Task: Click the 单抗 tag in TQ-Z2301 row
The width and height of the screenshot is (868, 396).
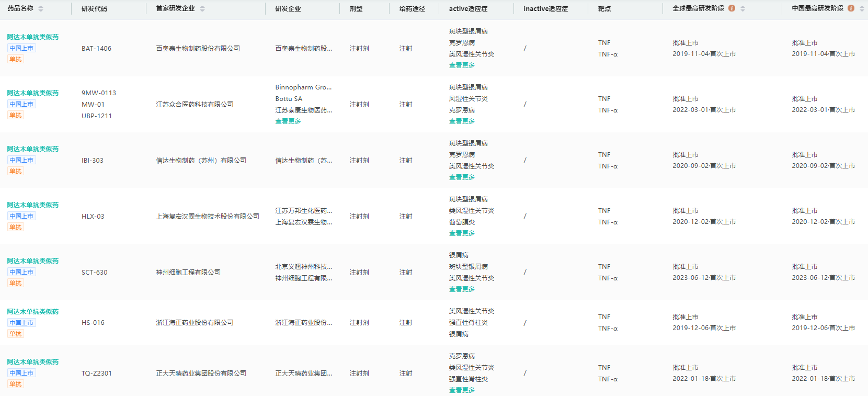Action: click(x=16, y=384)
